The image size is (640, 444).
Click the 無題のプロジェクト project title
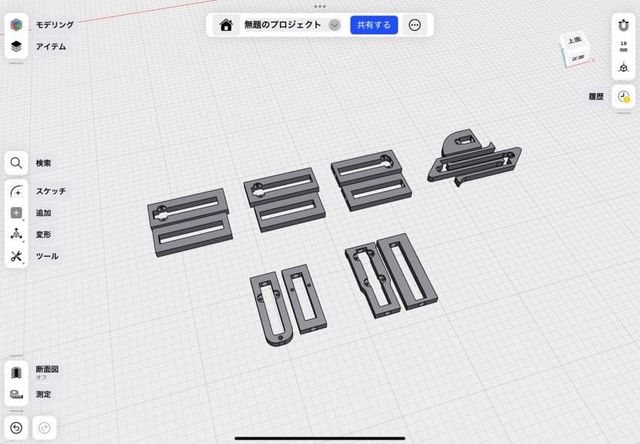pos(282,25)
